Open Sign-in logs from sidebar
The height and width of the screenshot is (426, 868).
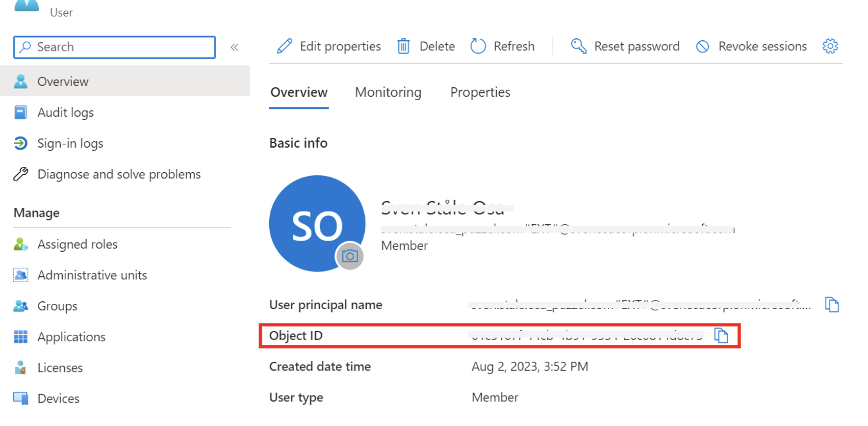point(70,143)
